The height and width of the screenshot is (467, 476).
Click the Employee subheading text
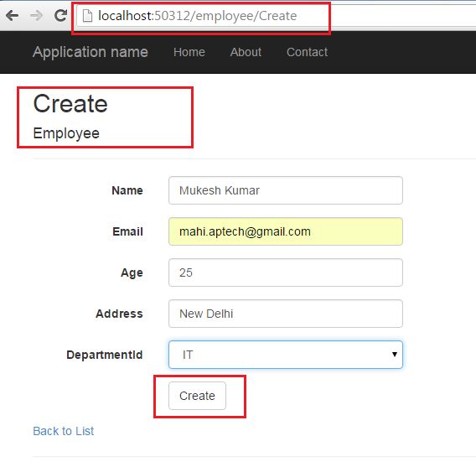66,133
